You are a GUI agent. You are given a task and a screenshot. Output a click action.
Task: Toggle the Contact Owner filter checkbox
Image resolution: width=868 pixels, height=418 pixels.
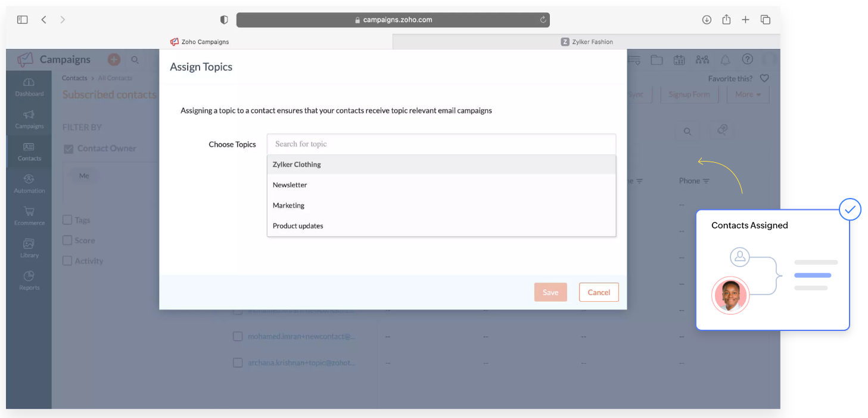tap(69, 148)
